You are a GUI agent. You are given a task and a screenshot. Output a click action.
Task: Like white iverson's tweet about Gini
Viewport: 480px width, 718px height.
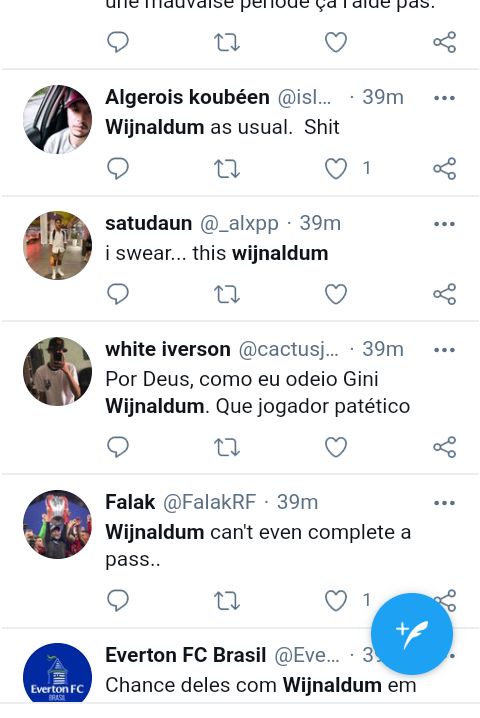click(336, 447)
